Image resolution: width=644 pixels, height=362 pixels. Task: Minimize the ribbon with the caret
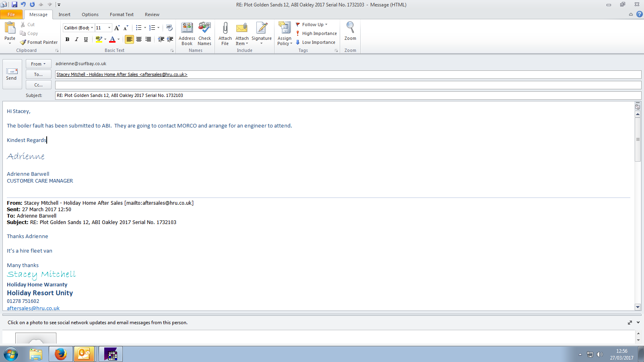point(631,14)
